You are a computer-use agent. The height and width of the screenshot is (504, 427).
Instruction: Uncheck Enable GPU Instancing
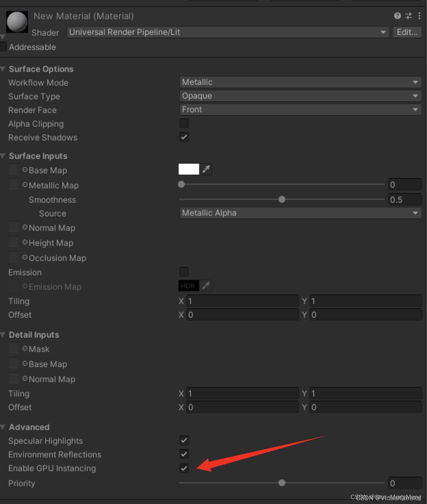184,468
